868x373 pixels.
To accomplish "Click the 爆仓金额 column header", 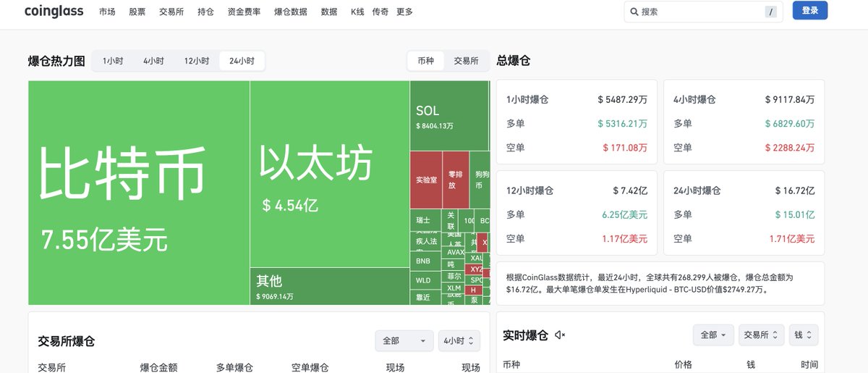I will 158,367.
